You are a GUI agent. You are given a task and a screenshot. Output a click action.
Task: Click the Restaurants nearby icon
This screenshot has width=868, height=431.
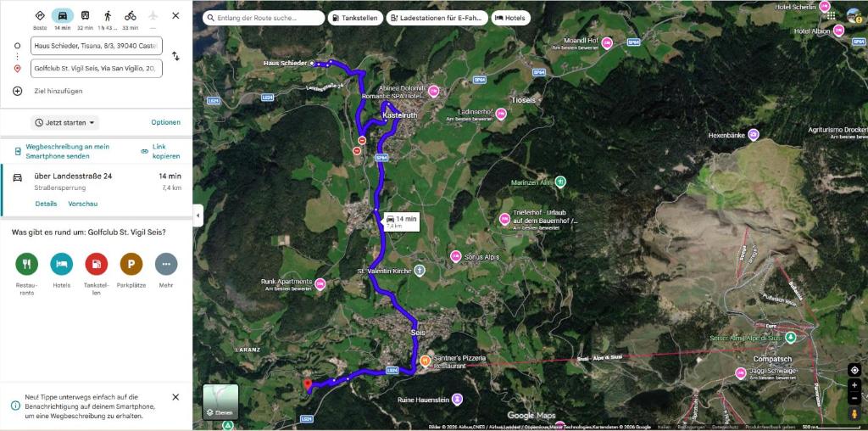26,264
